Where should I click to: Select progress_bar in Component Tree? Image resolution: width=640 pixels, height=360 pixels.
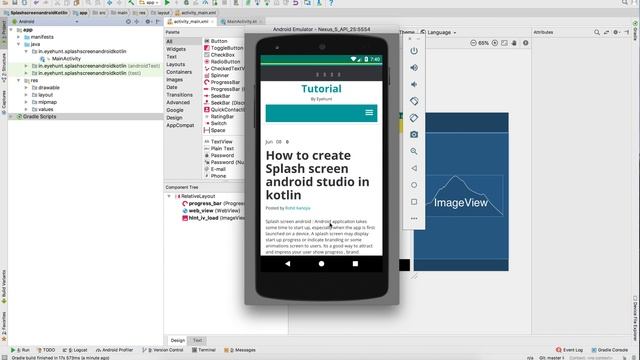pos(205,203)
